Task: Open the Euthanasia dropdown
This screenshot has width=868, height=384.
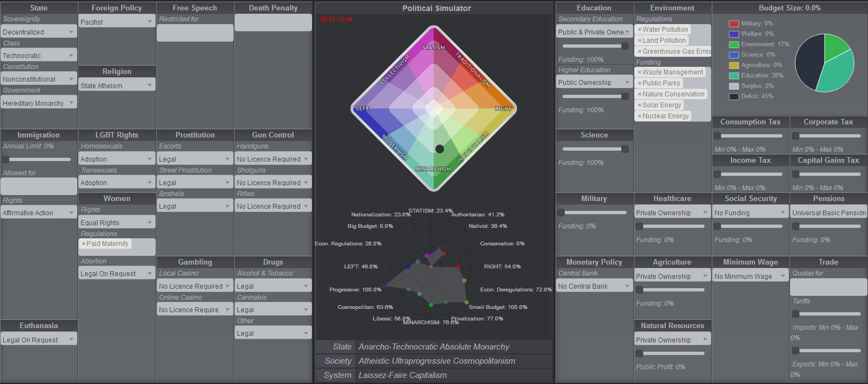Action: click(39, 340)
